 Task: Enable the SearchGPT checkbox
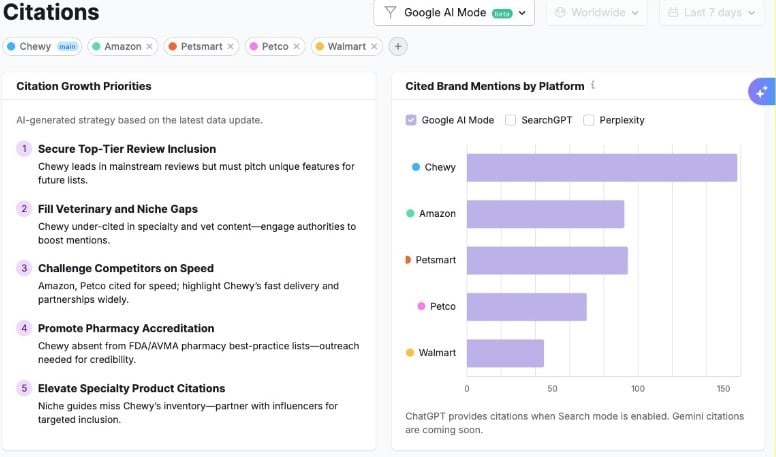[510, 120]
